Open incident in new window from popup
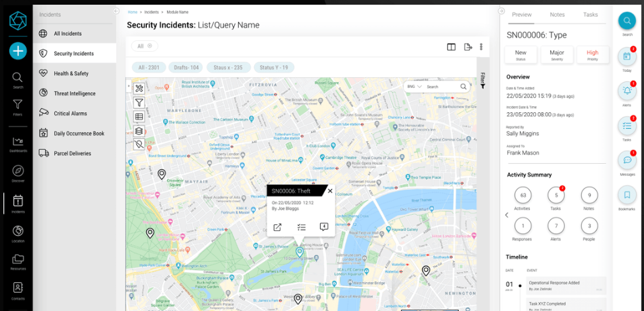The width and height of the screenshot is (644, 311). point(277,227)
